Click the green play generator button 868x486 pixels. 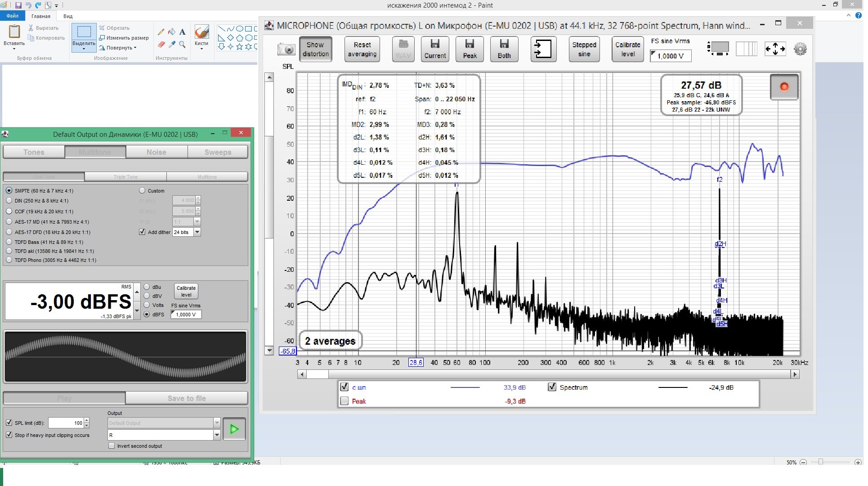point(234,429)
